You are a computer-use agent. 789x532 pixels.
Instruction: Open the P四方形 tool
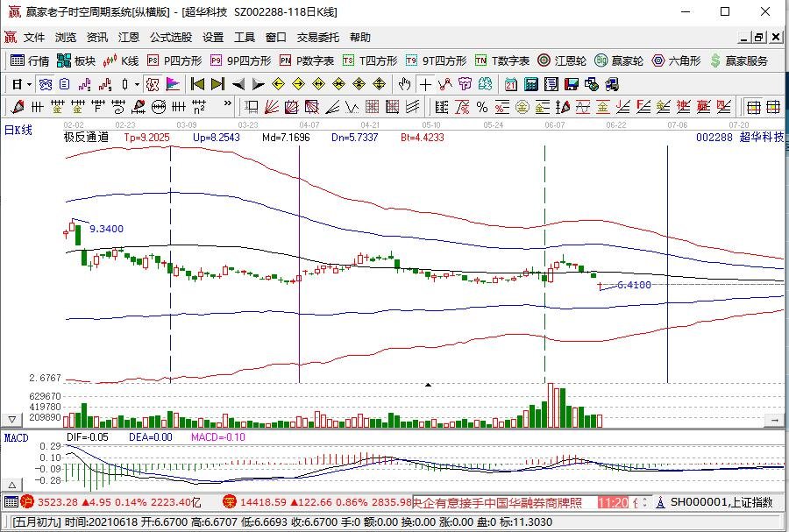coord(174,60)
